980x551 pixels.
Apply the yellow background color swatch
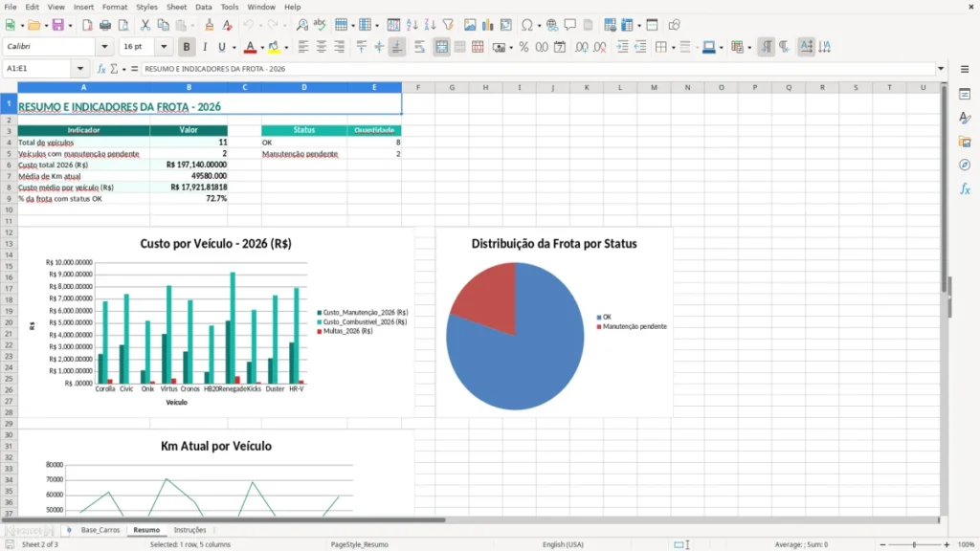point(274,48)
